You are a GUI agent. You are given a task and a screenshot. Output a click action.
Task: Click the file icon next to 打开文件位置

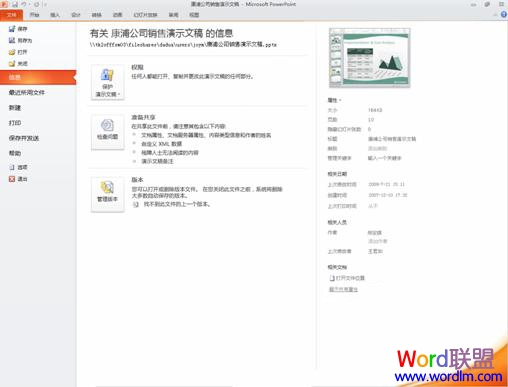(332, 278)
